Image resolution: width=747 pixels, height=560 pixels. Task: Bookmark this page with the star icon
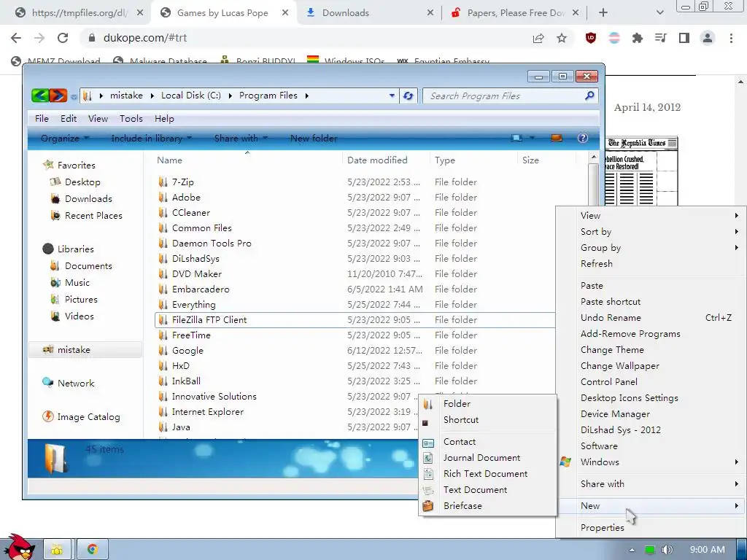tap(562, 38)
